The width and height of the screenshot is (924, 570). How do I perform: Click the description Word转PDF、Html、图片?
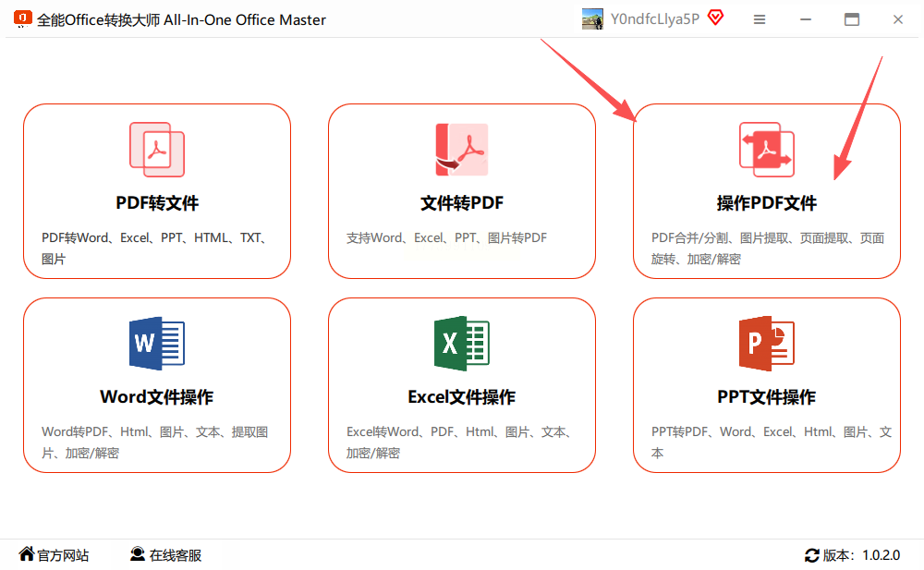coord(155,443)
